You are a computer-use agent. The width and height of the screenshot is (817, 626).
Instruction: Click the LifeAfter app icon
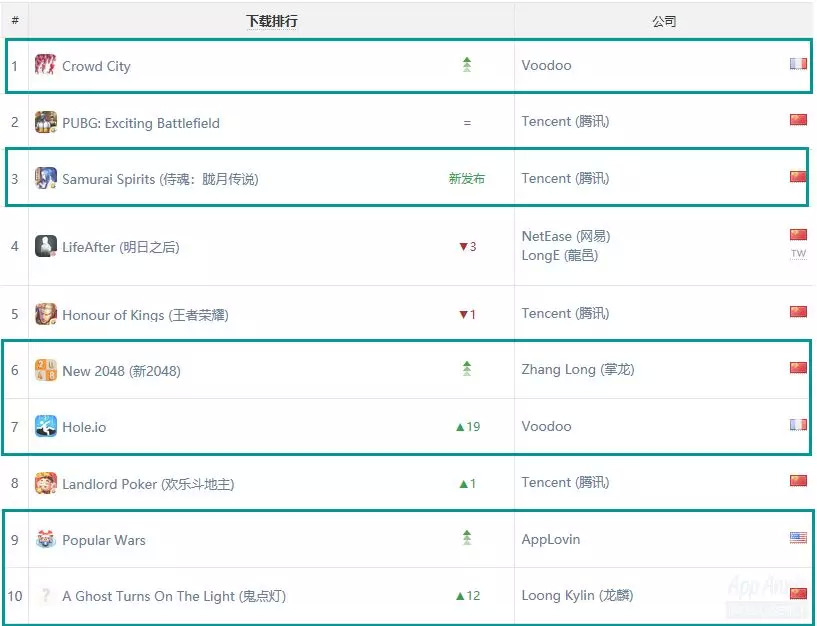click(46, 246)
